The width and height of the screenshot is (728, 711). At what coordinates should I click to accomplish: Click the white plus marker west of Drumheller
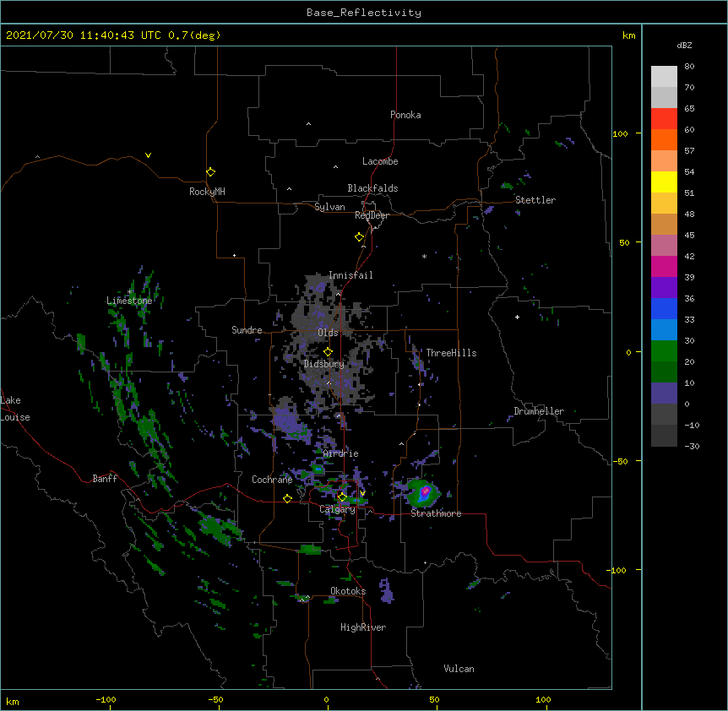[x=517, y=317]
